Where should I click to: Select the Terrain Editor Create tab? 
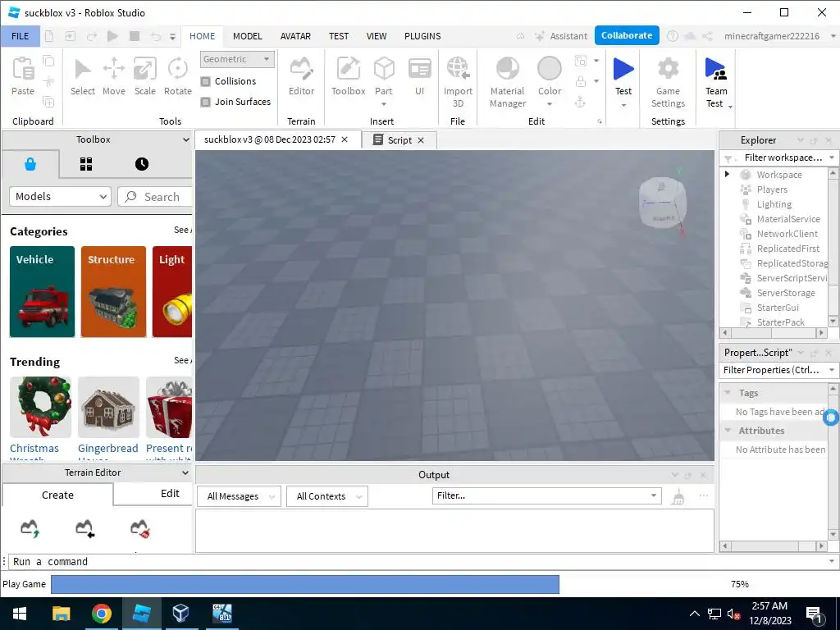pos(58,495)
